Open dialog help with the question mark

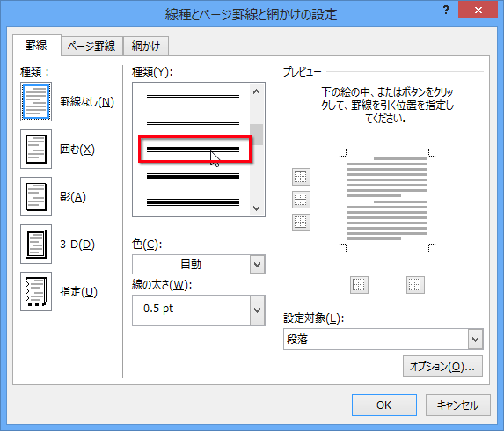coord(446,10)
